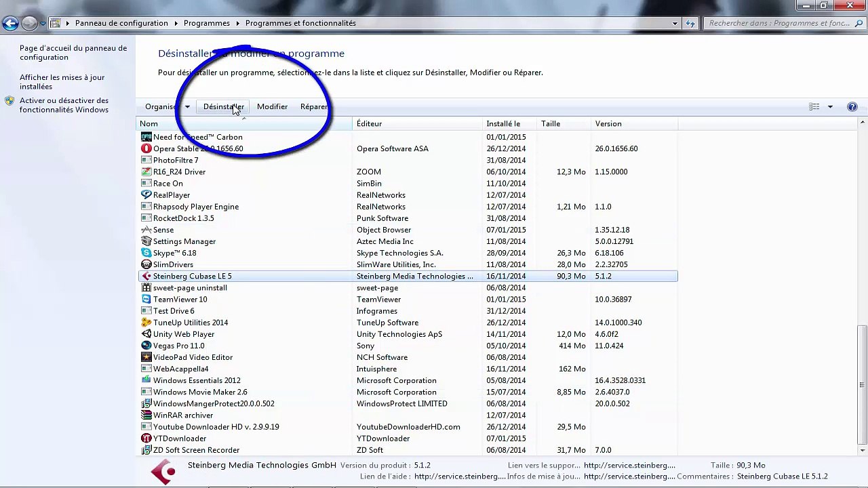Click the SlimDrivers icon
This screenshot has height=488, width=868.
point(146,264)
